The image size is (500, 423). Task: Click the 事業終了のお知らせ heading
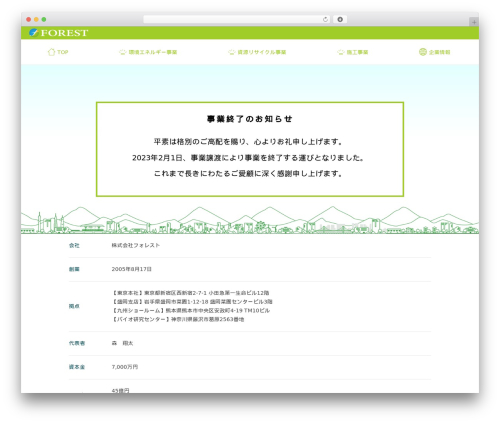click(250, 119)
